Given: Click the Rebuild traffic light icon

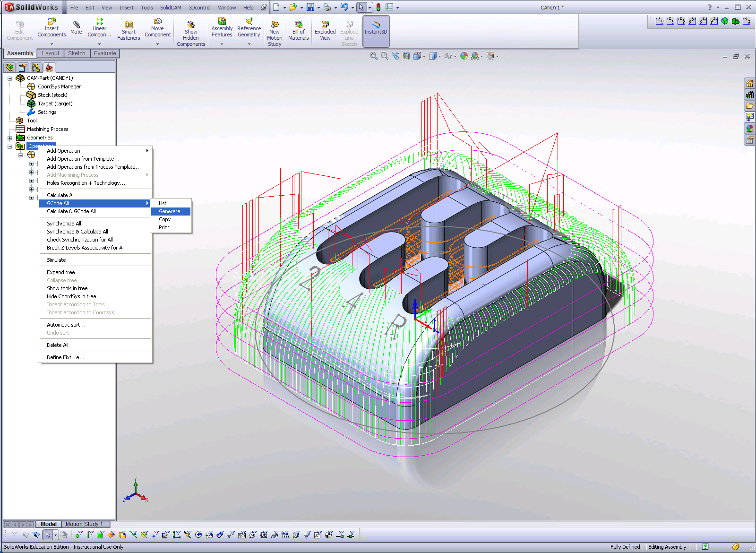Looking at the screenshot, I should pyautogui.click(x=378, y=7).
